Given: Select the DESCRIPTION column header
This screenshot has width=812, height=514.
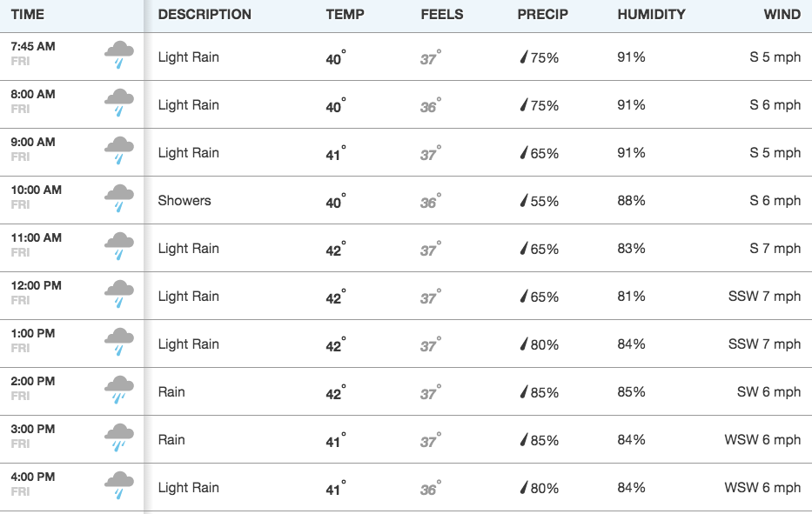Looking at the screenshot, I should (x=205, y=15).
